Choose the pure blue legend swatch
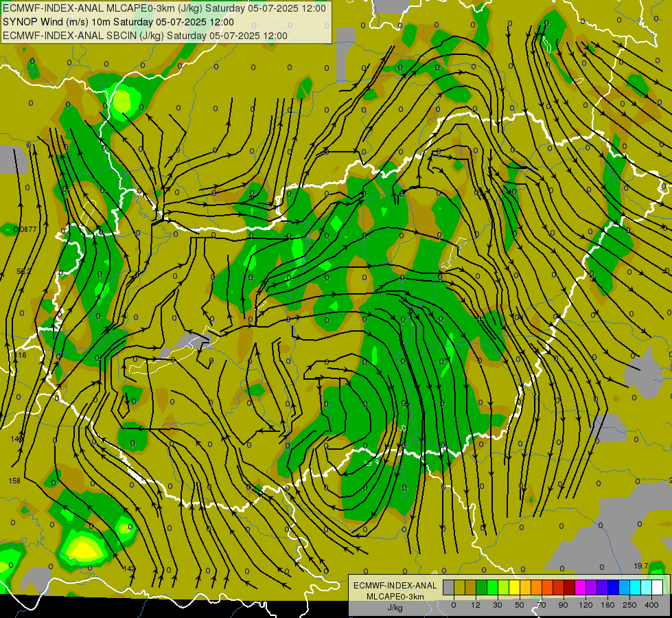672x618 pixels. pos(613,587)
